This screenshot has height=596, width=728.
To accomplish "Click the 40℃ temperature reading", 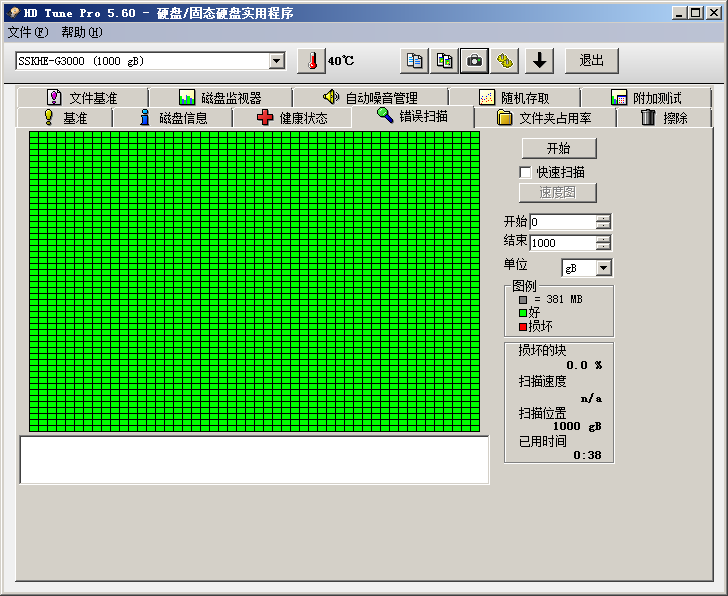I will 341,61.
